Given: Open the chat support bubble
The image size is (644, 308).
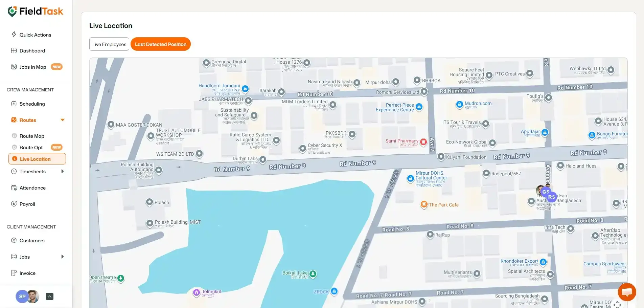Looking at the screenshot, I should click(x=627, y=292).
